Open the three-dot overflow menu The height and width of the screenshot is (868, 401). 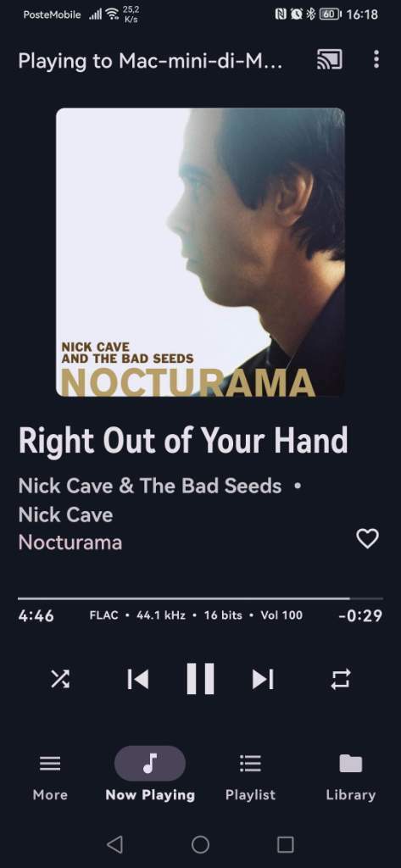pyautogui.click(x=376, y=59)
